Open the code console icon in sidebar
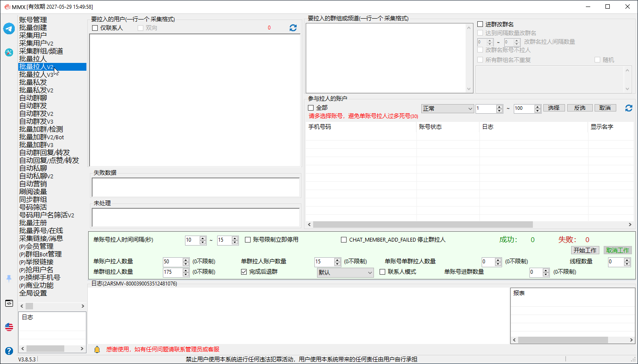The width and height of the screenshot is (638, 364). (9, 303)
